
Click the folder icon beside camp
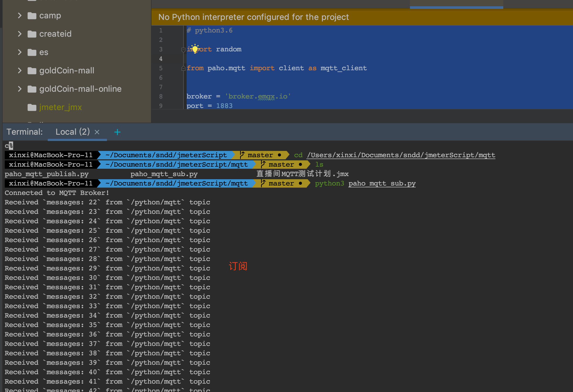click(32, 15)
